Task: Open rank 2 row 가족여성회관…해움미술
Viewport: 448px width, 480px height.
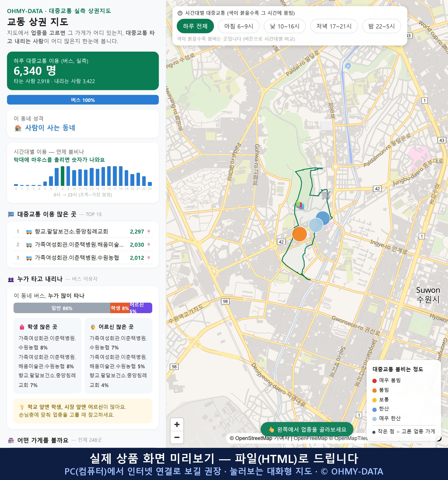Action: click(x=83, y=245)
